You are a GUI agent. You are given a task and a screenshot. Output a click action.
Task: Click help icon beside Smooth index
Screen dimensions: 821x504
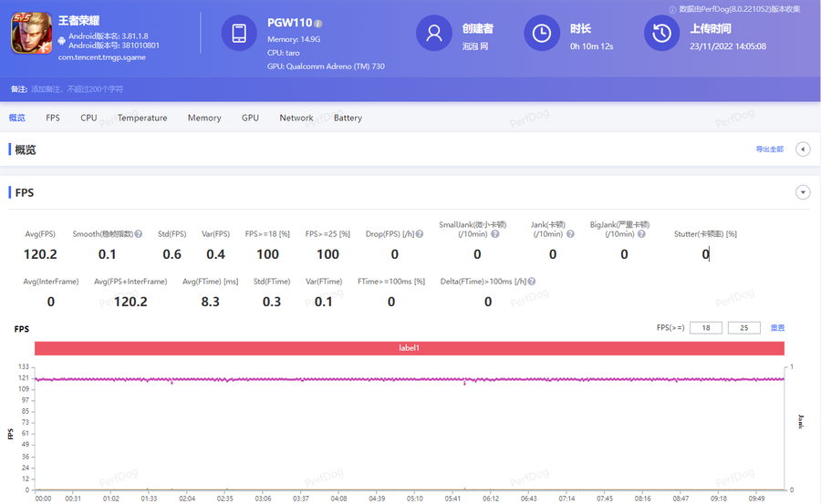pos(139,234)
